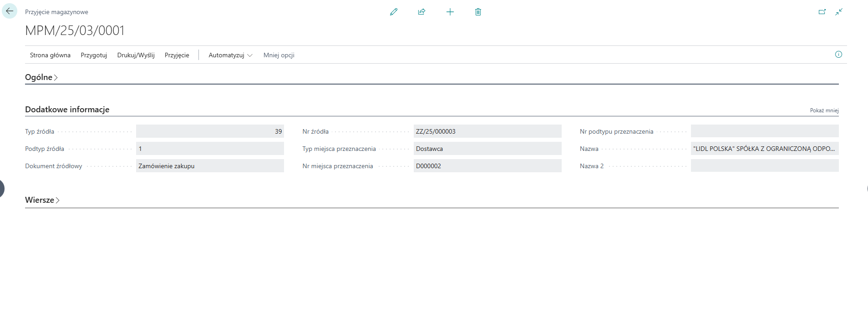
Task: Open the Drukuj/Wyślij menu
Action: [136, 55]
